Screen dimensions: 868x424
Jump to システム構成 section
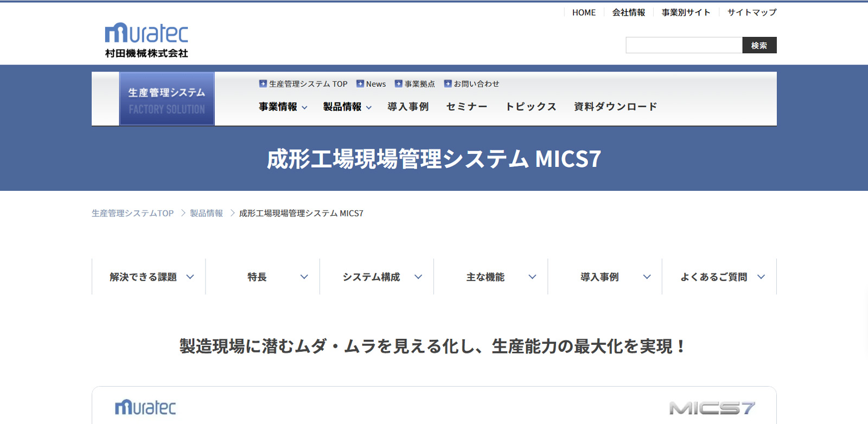(377, 277)
